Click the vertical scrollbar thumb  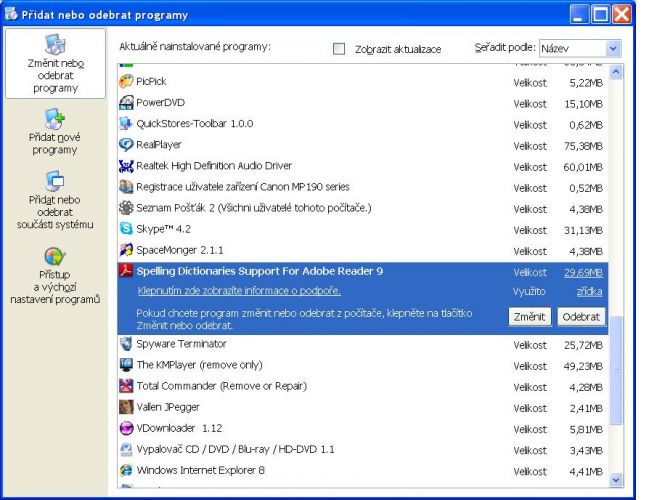[616, 370]
